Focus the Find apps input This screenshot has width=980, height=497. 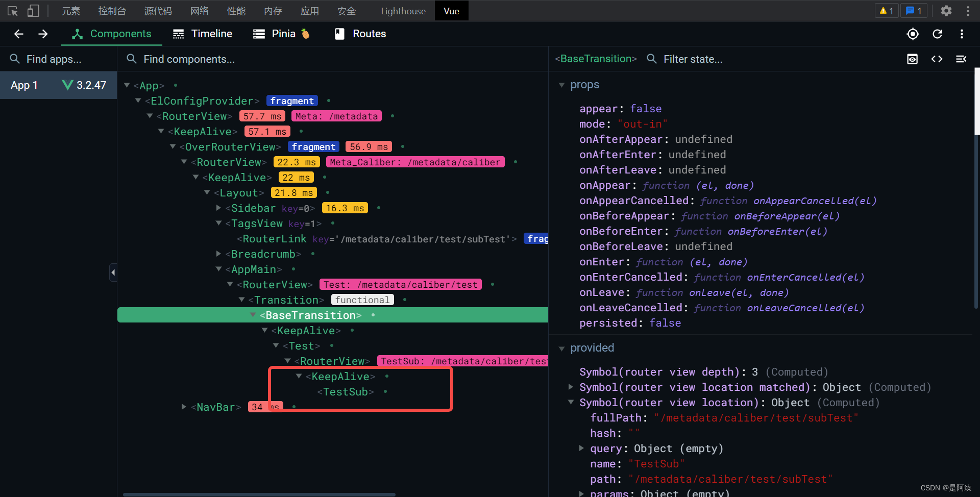coord(59,59)
